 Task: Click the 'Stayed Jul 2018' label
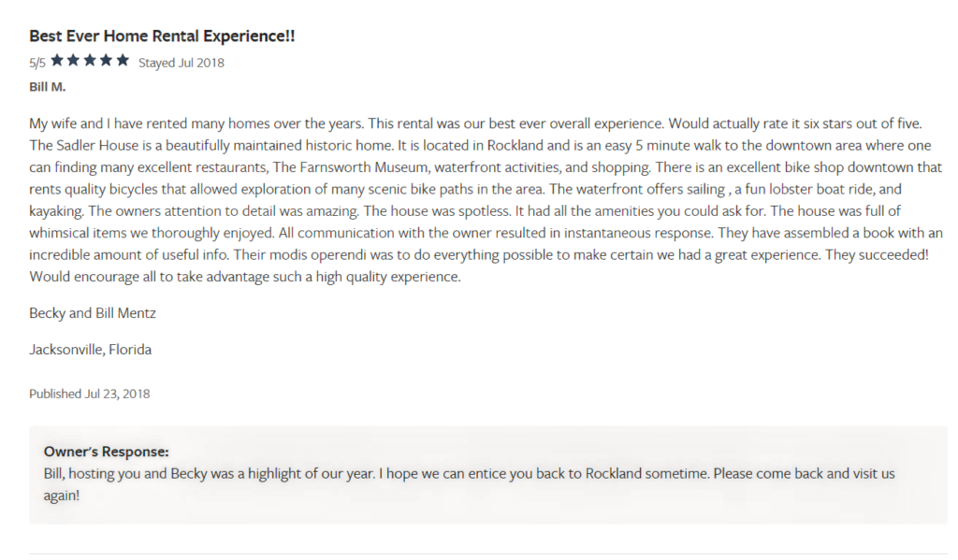[x=181, y=63]
